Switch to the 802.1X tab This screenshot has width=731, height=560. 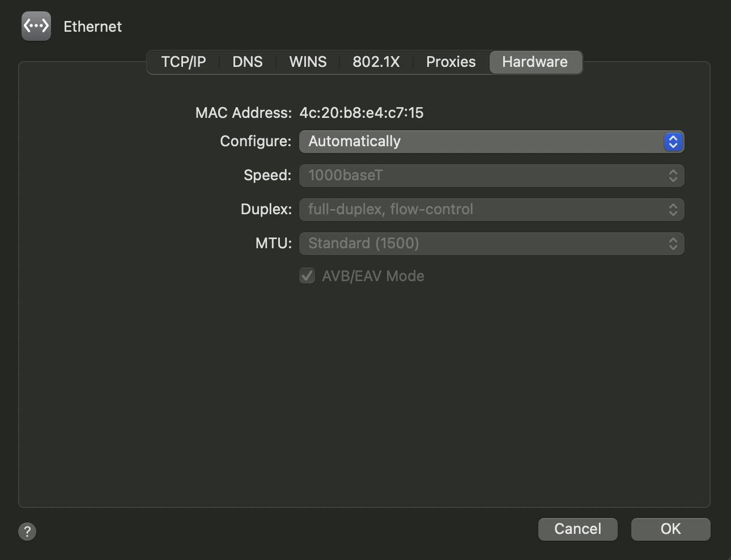(376, 62)
